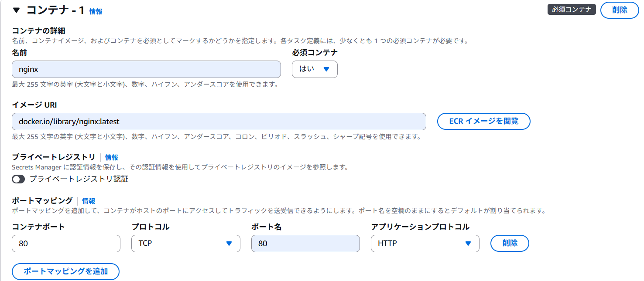644x281 pixels.
Task: Click the ポートマッピングを追加 button
Action: tap(65, 271)
